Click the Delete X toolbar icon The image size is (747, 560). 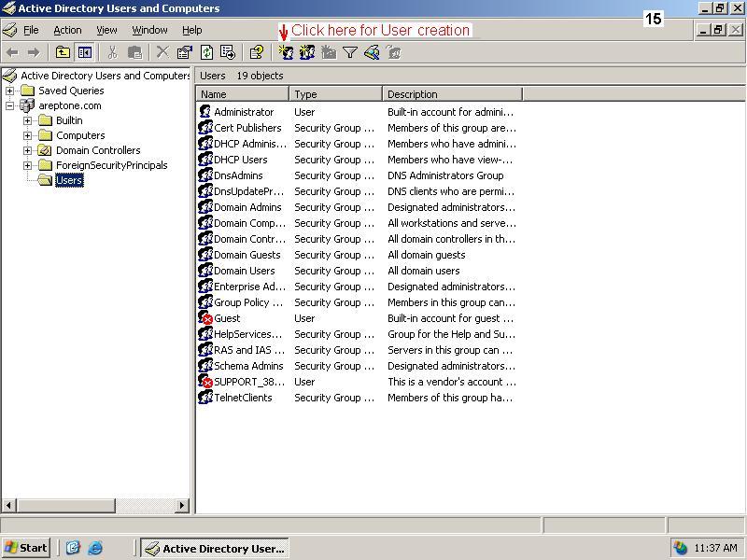click(x=162, y=52)
